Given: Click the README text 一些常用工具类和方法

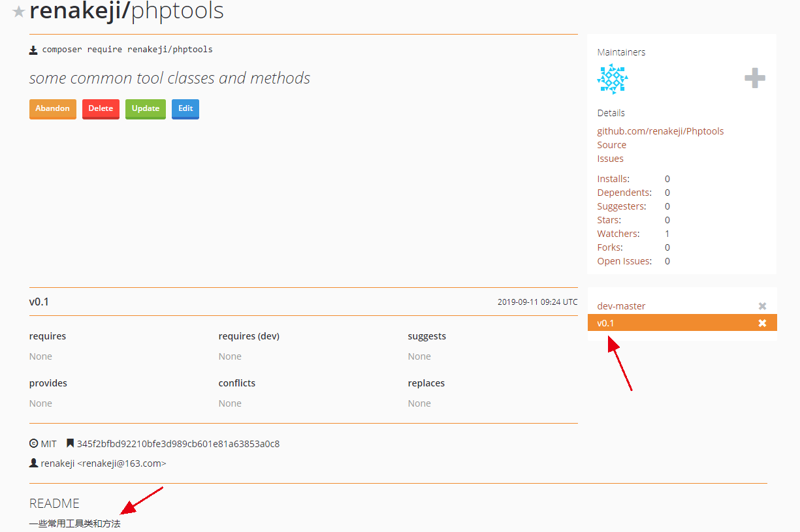Looking at the screenshot, I should [x=75, y=524].
